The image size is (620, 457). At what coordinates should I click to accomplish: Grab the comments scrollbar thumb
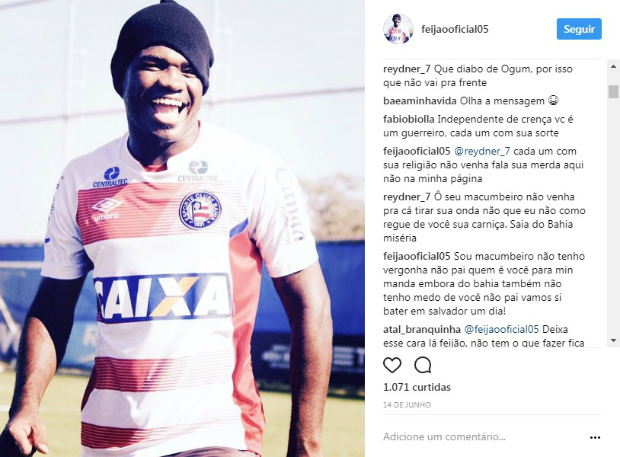click(613, 91)
